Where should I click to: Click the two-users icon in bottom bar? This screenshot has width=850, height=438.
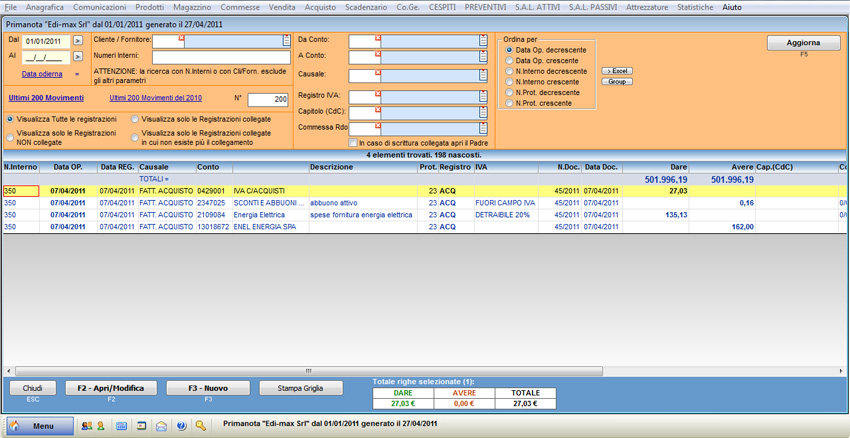86,426
